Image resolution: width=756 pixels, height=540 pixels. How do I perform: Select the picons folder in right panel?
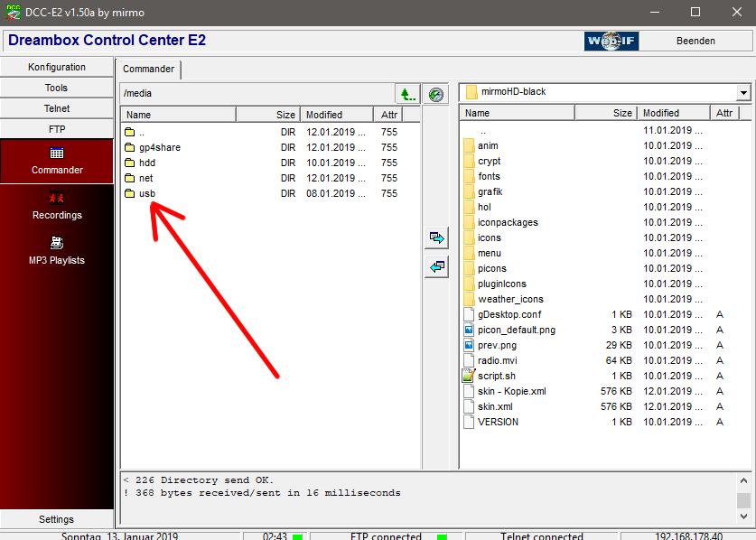click(492, 268)
